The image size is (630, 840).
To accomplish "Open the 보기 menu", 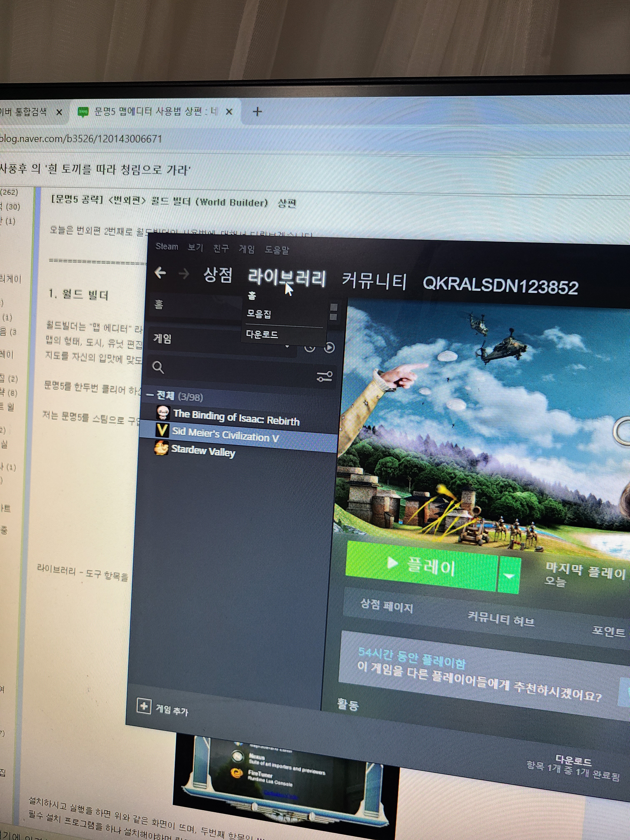I will point(195,247).
